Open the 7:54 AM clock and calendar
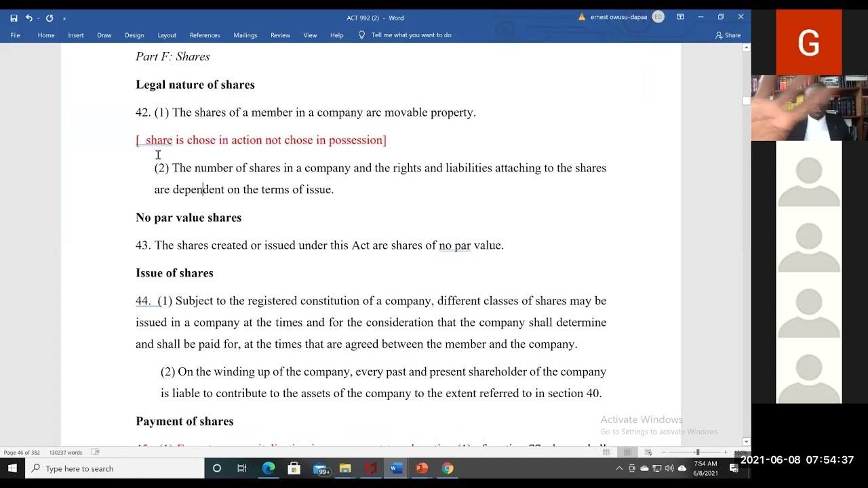The height and width of the screenshot is (488, 868). (x=705, y=468)
